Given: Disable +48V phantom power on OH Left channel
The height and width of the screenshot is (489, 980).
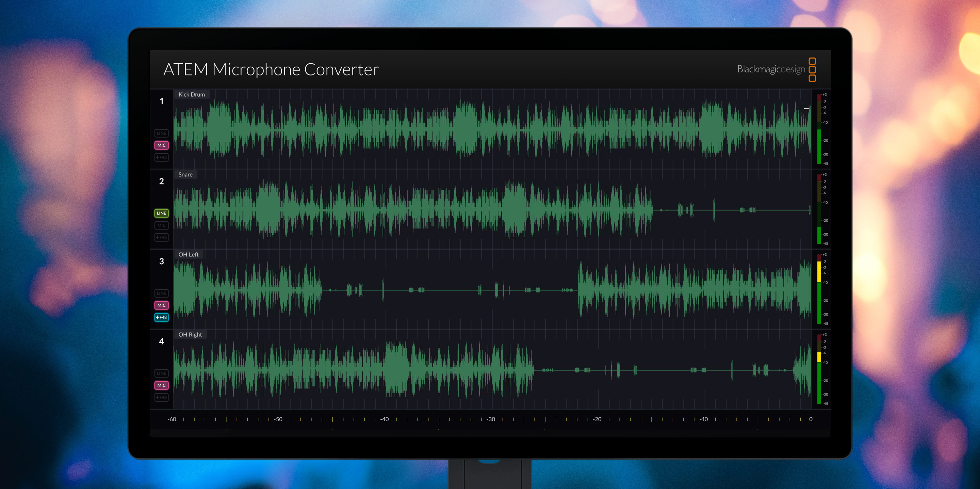Looking at the screenshot, I should (x=161, y=317).
